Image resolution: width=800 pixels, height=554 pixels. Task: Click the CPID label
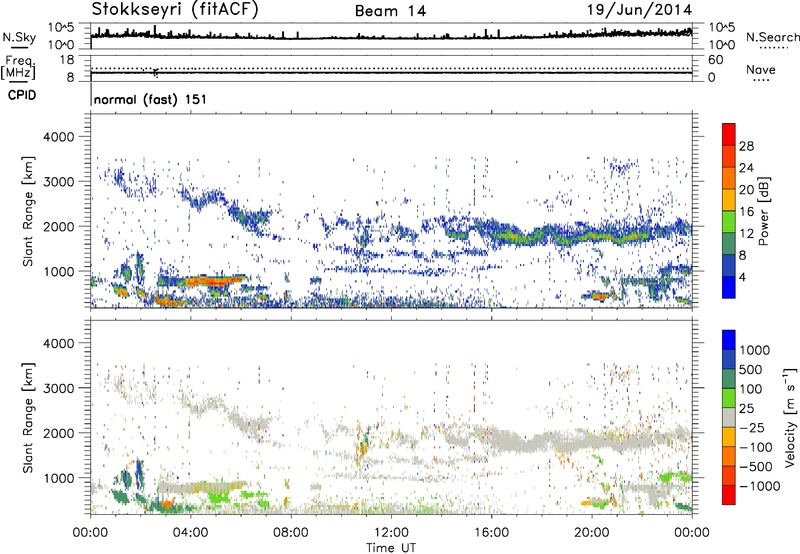click(x=22, y=95)
